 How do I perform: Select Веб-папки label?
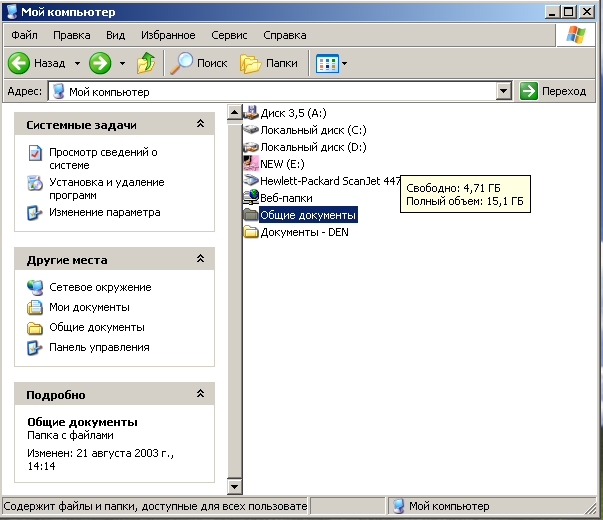click(x=287, y=198)
